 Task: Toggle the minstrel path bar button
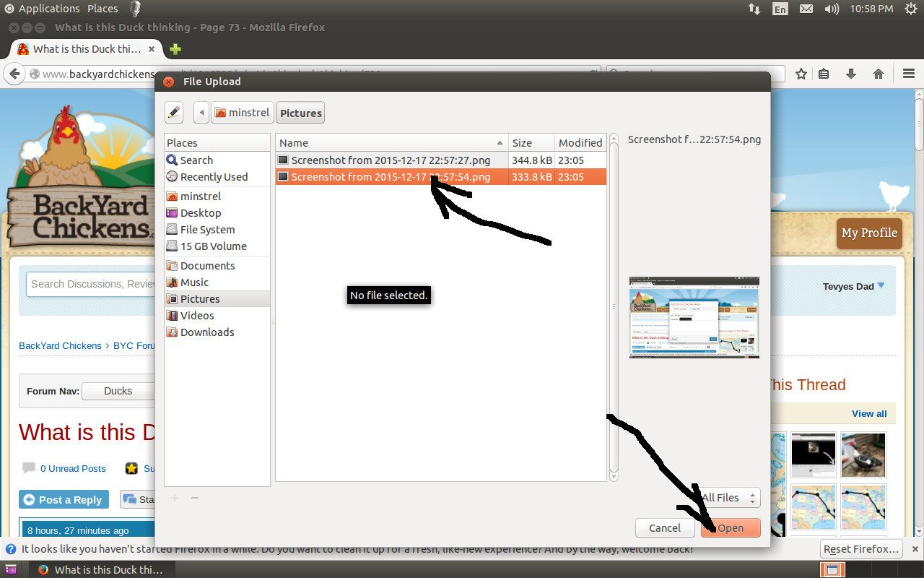pos(243,113)
